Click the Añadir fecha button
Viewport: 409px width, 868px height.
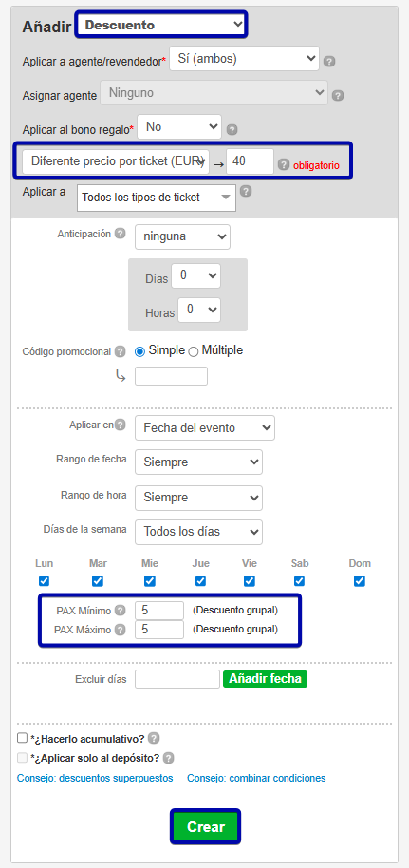point(265,679)
